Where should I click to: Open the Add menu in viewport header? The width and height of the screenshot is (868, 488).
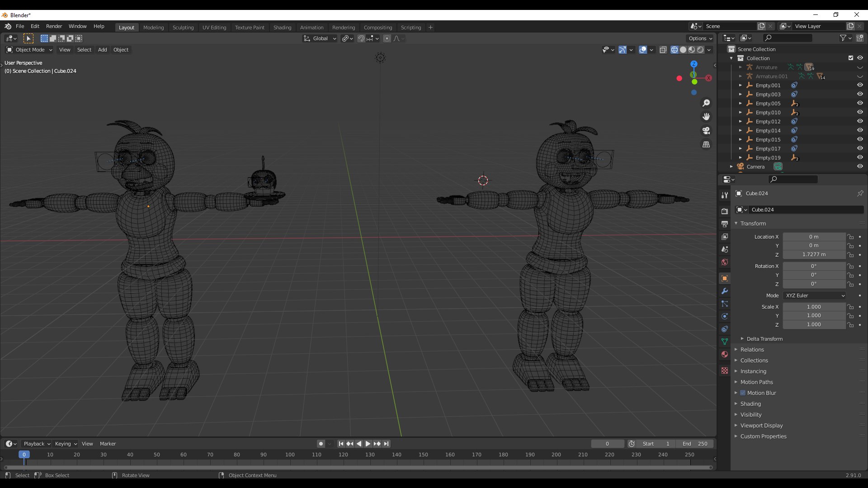point(103,50)
